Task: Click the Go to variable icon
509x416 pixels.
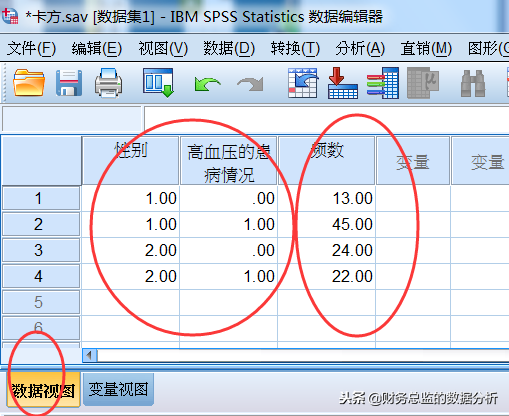Action: [x=343, y=83]
